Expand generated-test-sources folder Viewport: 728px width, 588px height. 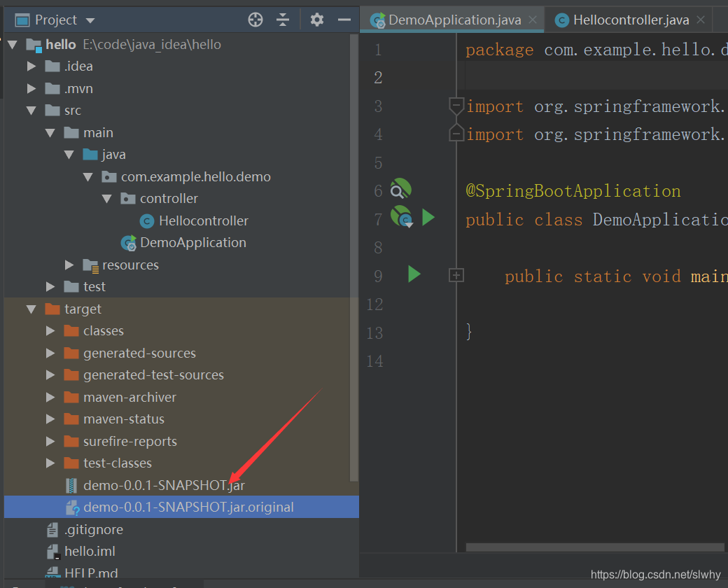(50, 374)
